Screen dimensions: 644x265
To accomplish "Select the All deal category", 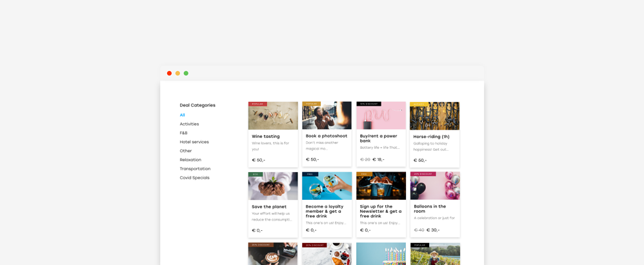I will pyautogui.click(x=183, y=115).
